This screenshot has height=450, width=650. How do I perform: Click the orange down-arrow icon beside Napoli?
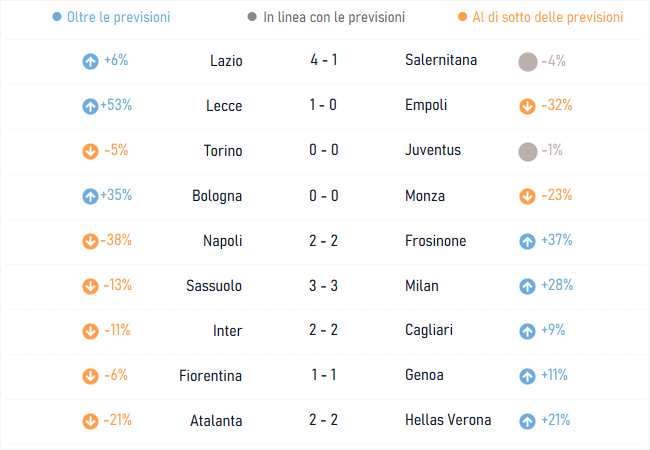pos(90,241)
